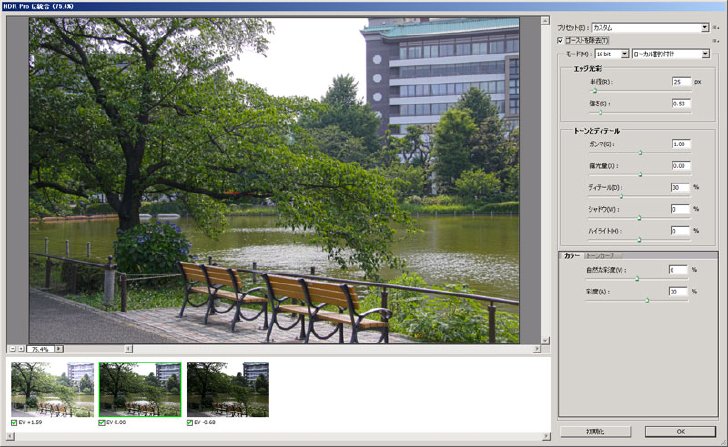Toggle the ゴーストを除去 (remove ghosts) checkbox
Viewport: 728px width, 447px height.
point(560,41)
